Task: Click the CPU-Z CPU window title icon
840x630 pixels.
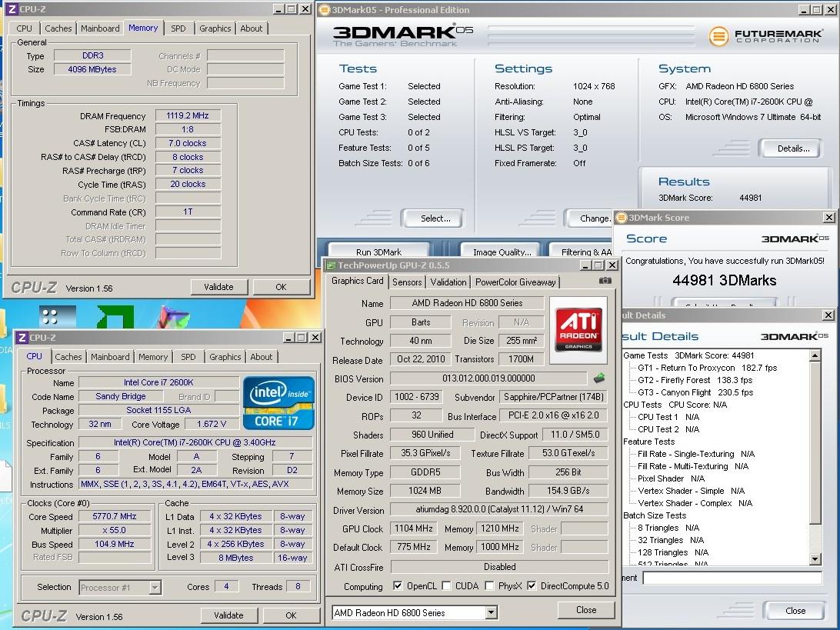Action: click(22, 338)
